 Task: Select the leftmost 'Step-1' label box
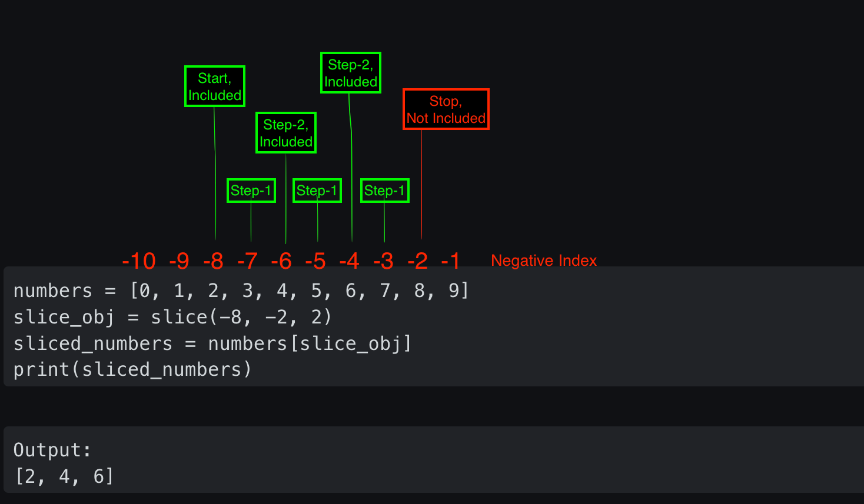pos(251,190)
